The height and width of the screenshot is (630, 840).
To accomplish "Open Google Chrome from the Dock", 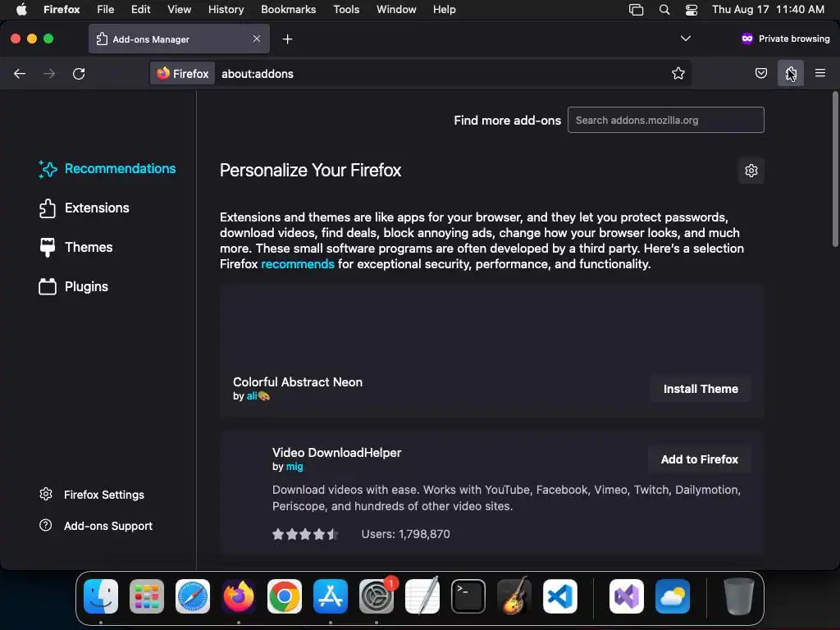I will 285,596.
